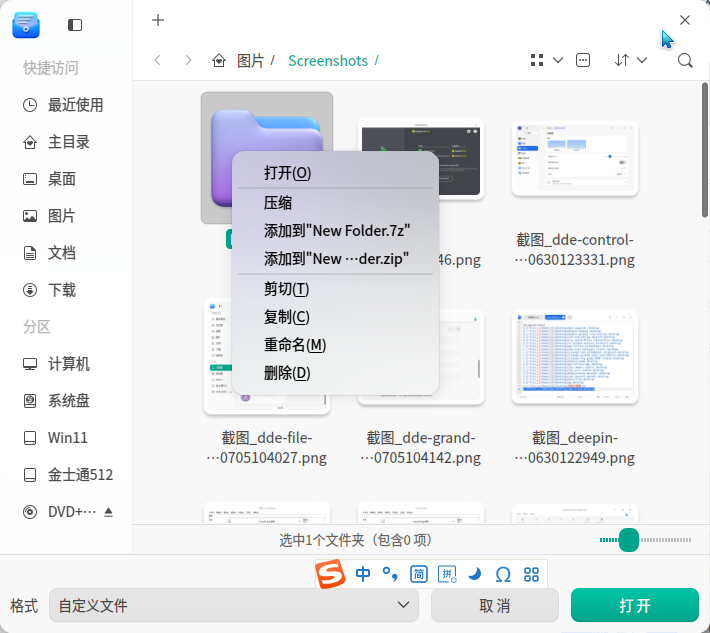
Task: Toggle Chinese/English 中 input mode
Action: (363, 574)
